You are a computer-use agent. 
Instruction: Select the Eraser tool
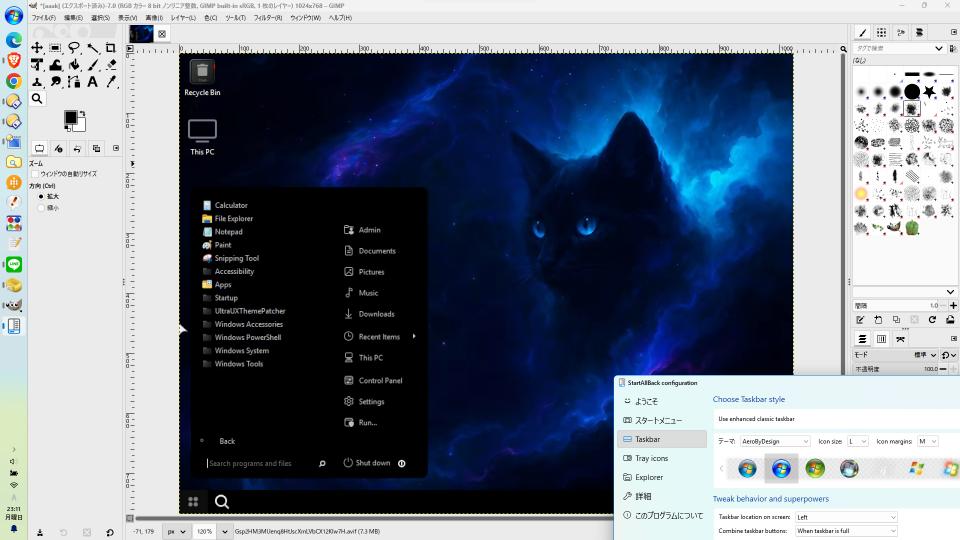(x=111, y=64)
